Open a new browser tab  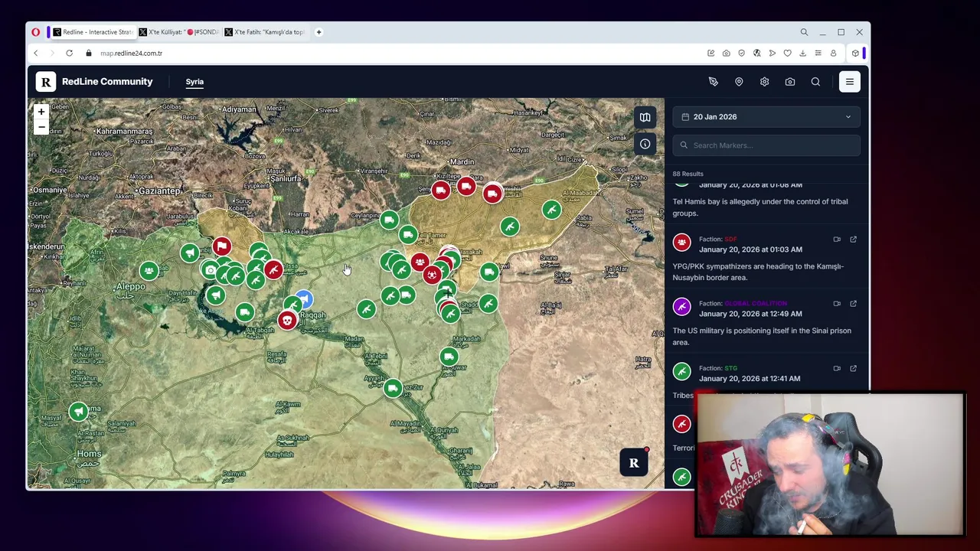pos(318,32)
